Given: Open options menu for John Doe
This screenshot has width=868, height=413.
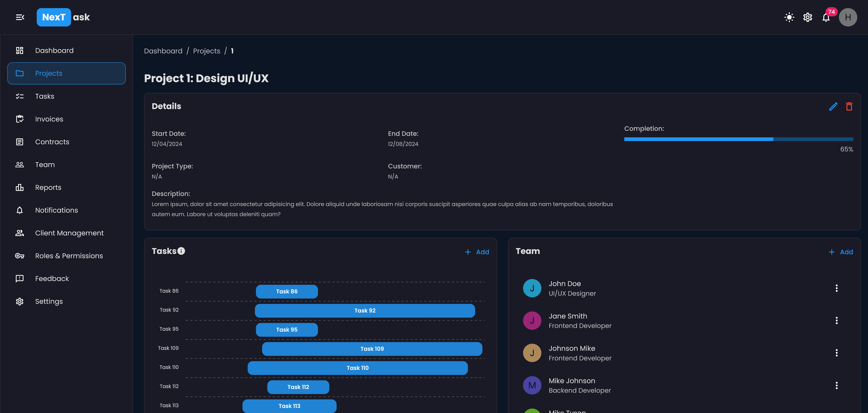Looking at the screenshot, I should (x=836, y=288).
